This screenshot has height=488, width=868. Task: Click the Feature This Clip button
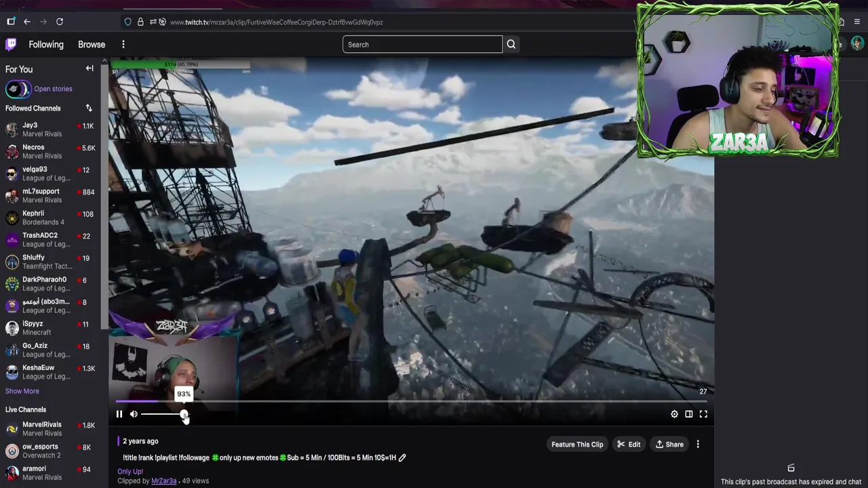(x=577, y=445)
